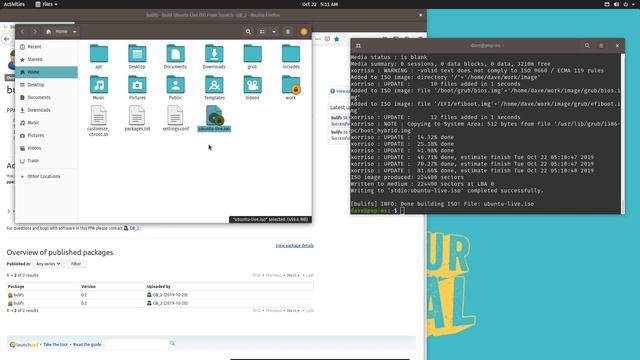
Task: Select Music in Files sidebar
Action: pyautogui.click(x=46, y=123)
